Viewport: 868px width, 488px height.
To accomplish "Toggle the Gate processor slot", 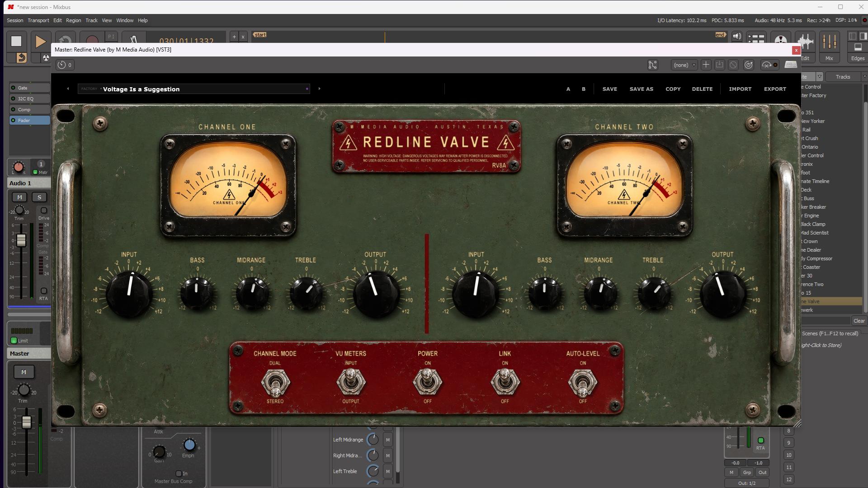I will pyautogui.click(x=30, y=88).
